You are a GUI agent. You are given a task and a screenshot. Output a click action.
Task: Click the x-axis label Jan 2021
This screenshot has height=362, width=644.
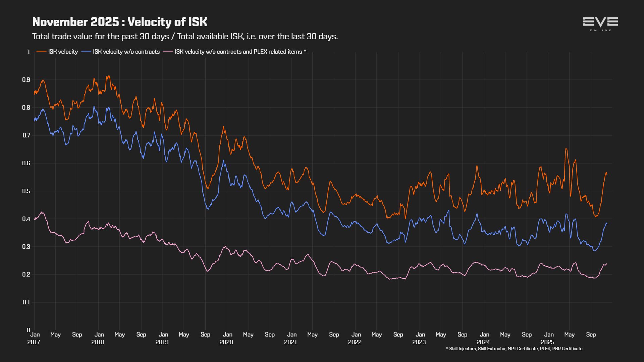click(291, 338)
